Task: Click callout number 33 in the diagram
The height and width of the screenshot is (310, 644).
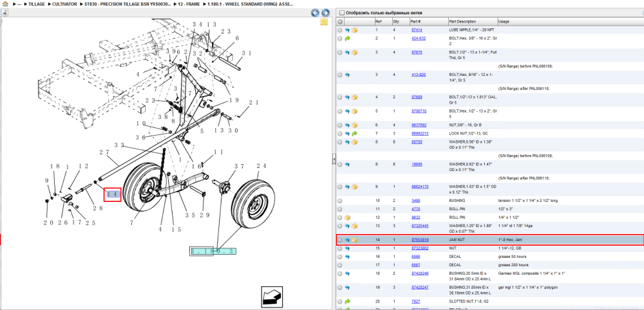Action: pos(118,145)
